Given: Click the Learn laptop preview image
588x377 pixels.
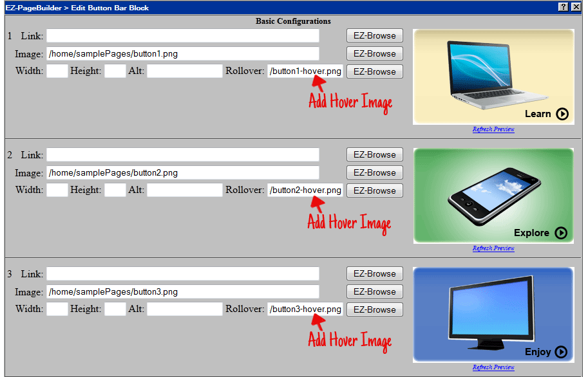Looking at the screenshot, I should pyautogui.click(x=493, y=77).
